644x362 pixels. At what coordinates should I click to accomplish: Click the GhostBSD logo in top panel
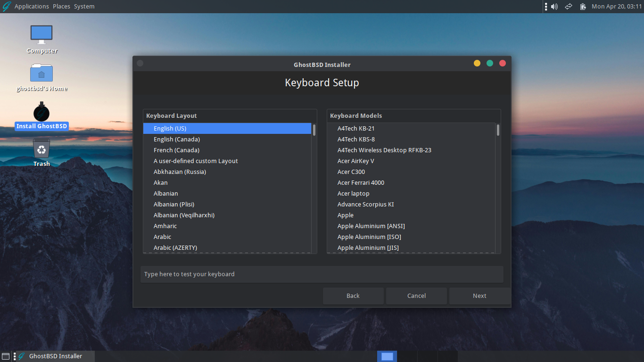pos(7,7)
